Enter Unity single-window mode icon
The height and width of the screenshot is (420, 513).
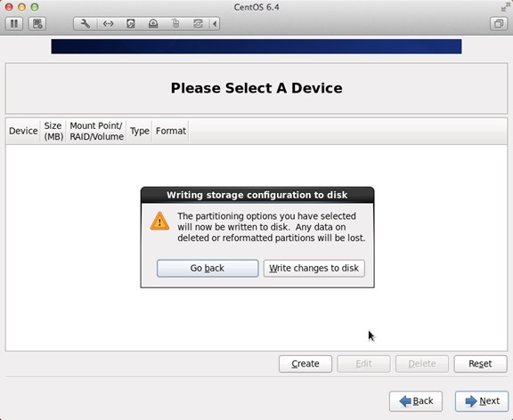(x=498, y=24)
